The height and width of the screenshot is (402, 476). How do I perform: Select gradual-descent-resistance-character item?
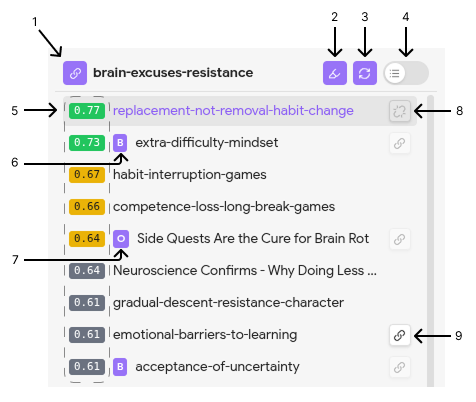click(x=228, y=303)
